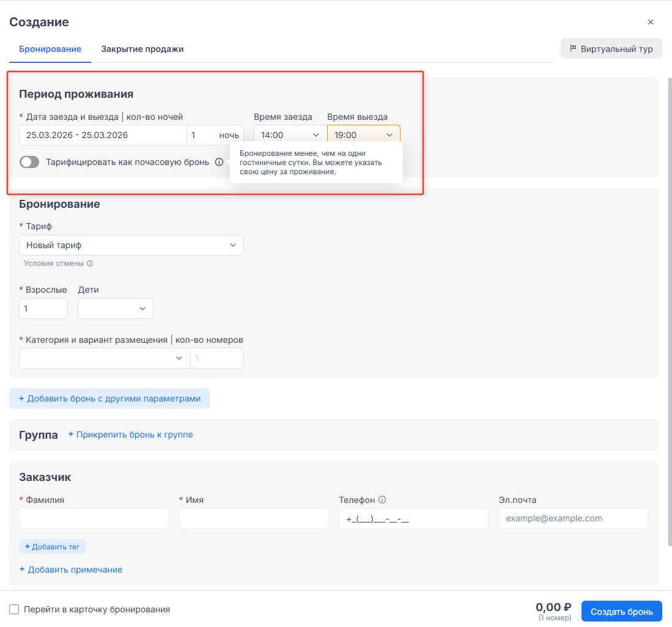Viewport: 672px width, 627px height.
Task: Open Время заезда dropdown
Action: coord(290,135)
